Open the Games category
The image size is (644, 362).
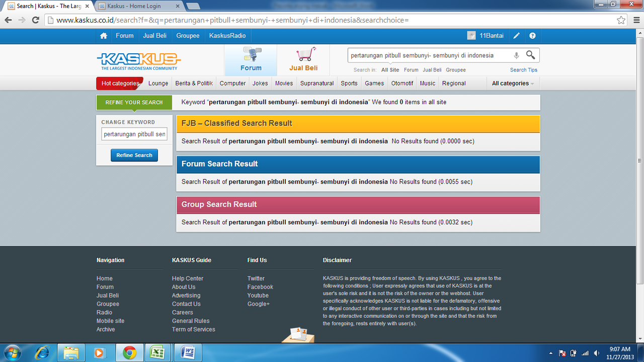[x=374, y=83]
